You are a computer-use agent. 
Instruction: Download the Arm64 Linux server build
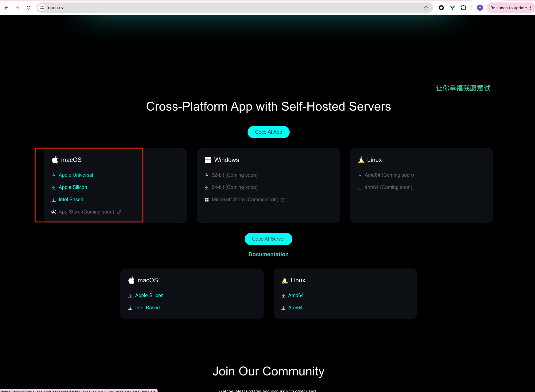point(295,308)
